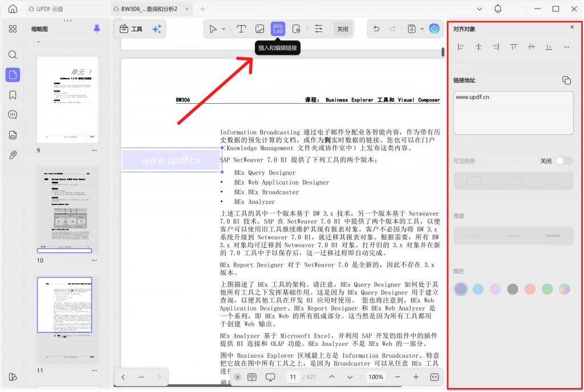
Task: Select the salmon pink color swatch
Action: 530,289
